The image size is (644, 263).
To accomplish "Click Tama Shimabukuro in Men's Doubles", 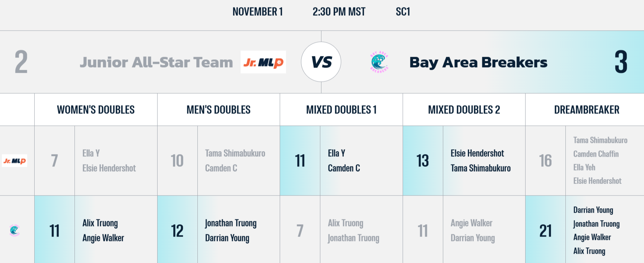I will [235, 153].
